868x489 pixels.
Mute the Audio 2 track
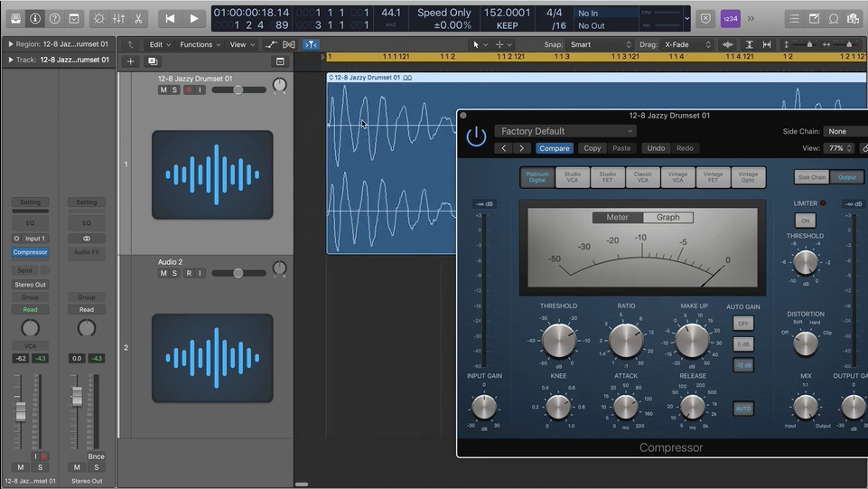163,273
